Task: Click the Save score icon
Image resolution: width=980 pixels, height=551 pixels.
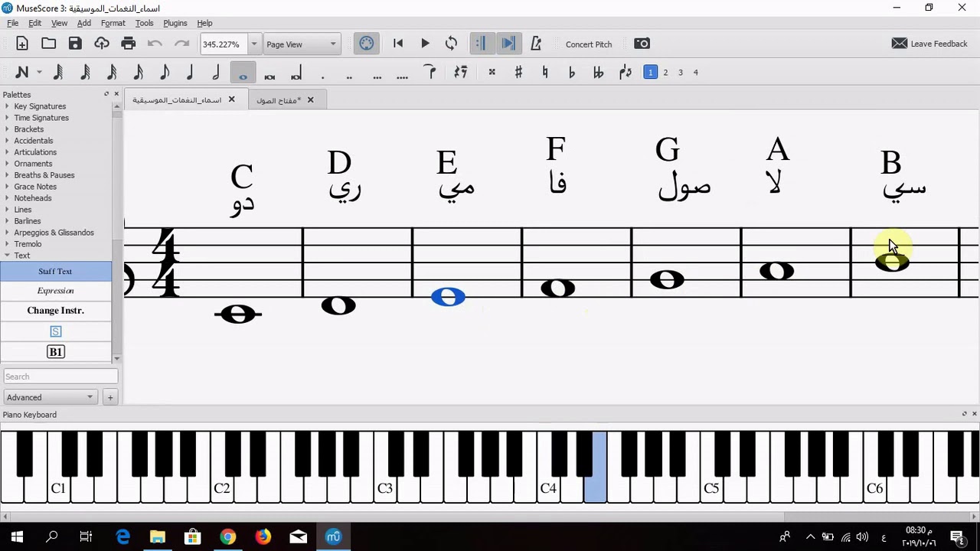Action: [x=75, y=44]
